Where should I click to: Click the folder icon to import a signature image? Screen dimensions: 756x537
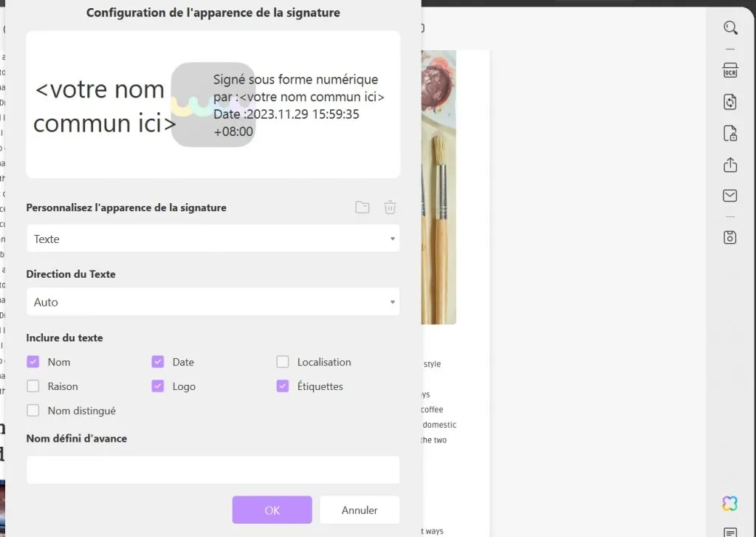(x=362, y=207)
